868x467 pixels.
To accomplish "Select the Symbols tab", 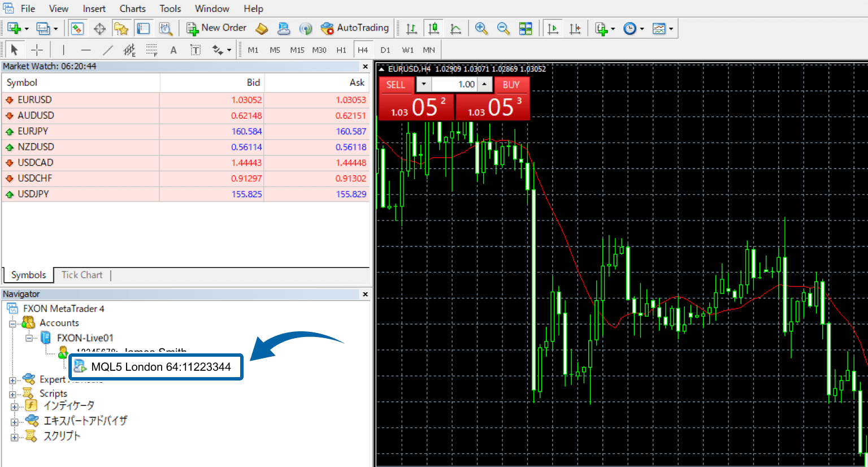I will click(28, 275).
